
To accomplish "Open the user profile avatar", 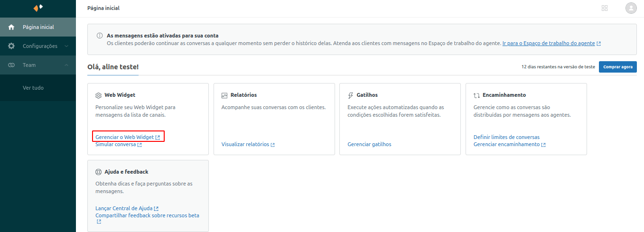I will pos(631,8).
